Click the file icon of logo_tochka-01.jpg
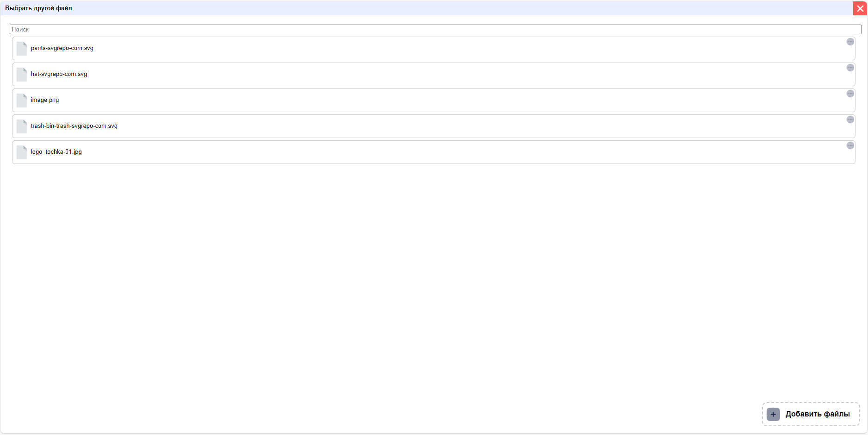This screenshot has width=868, height=435. tap(22, 152)
